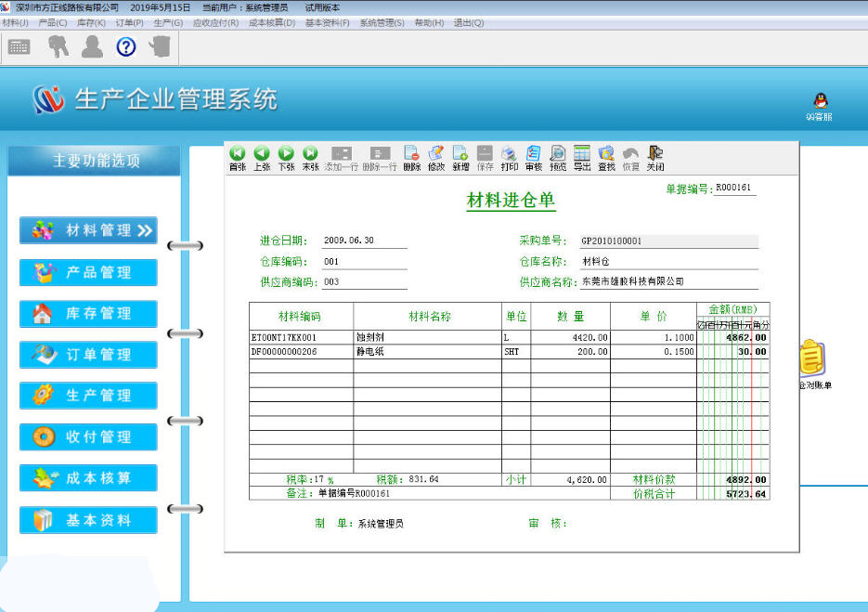Expand 材料管理 sidebar section
The image size is (868, 612).
88,230
